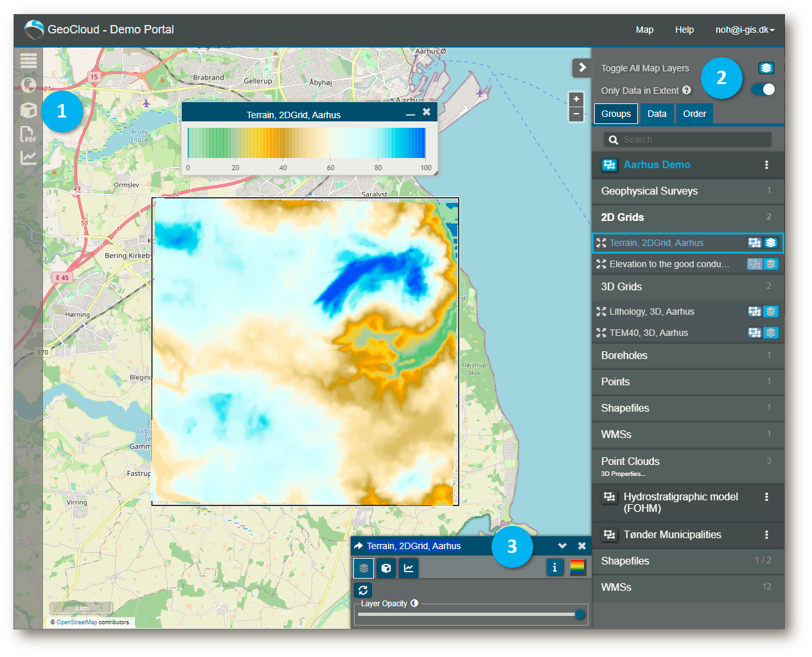Open Aarhus Demo options menu
Screen dimensions: 812x657
click(766, 165)
